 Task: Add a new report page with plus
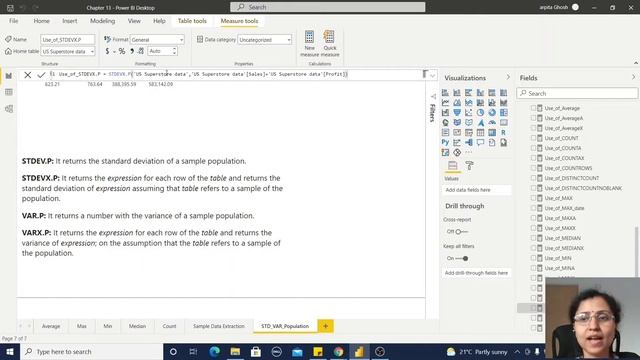tap(325, 326)
